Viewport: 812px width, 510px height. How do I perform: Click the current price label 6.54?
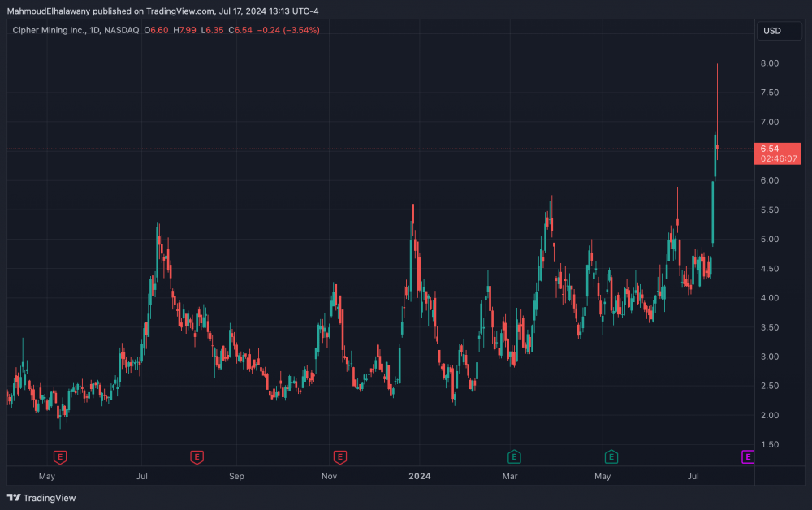tap(778, 153)
